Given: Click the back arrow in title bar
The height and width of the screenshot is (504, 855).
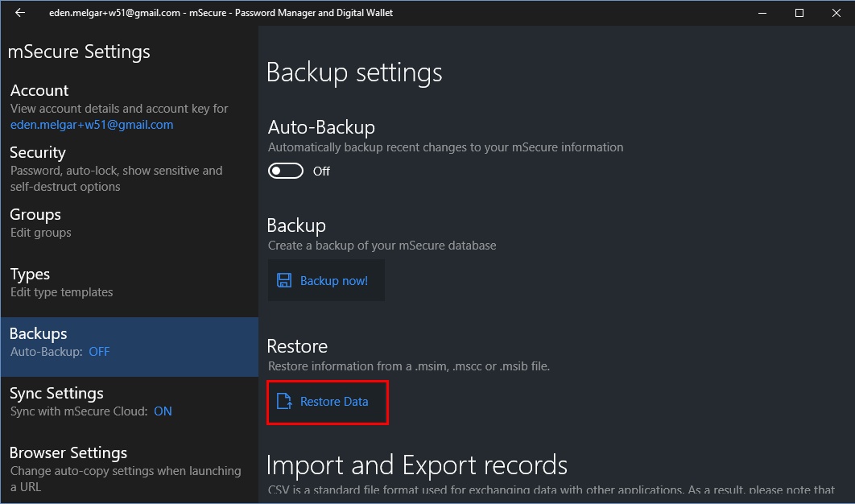Looking at the screenshot, I should [20, 13].
